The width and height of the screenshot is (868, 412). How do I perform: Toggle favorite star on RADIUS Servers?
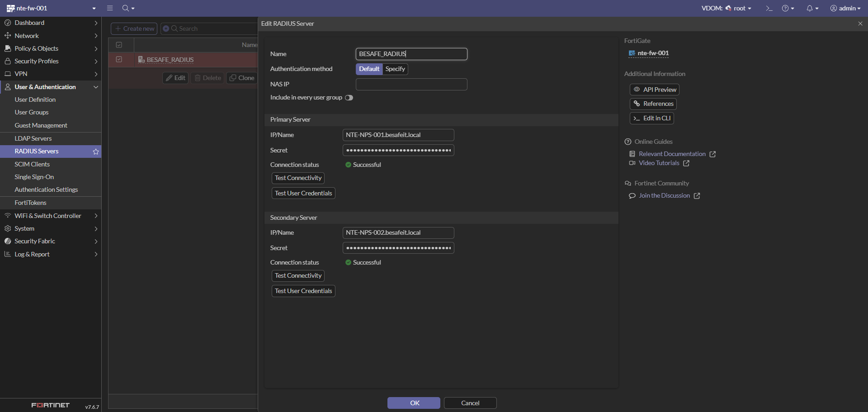click(96, 152)
